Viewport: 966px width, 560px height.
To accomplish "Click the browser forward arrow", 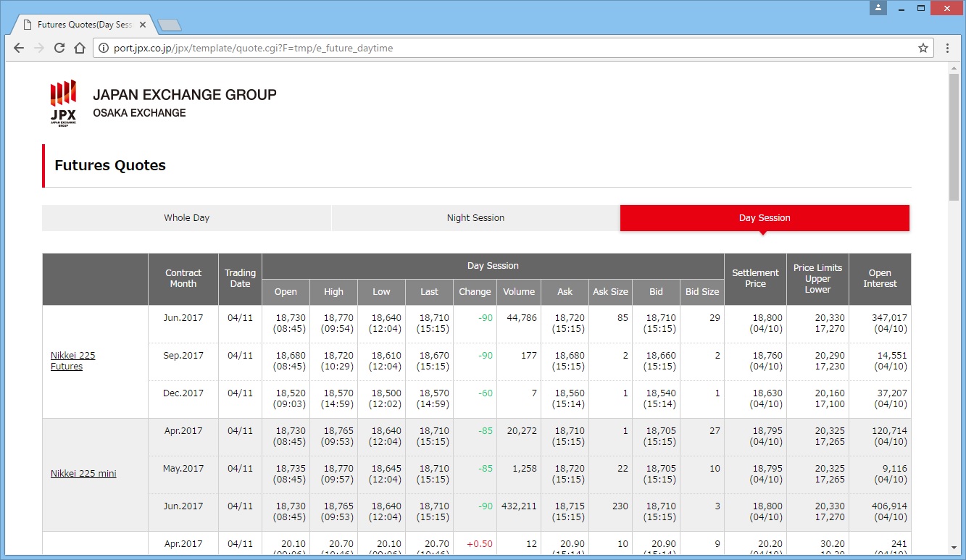I will pyautogui.click(x=39, y=48).
